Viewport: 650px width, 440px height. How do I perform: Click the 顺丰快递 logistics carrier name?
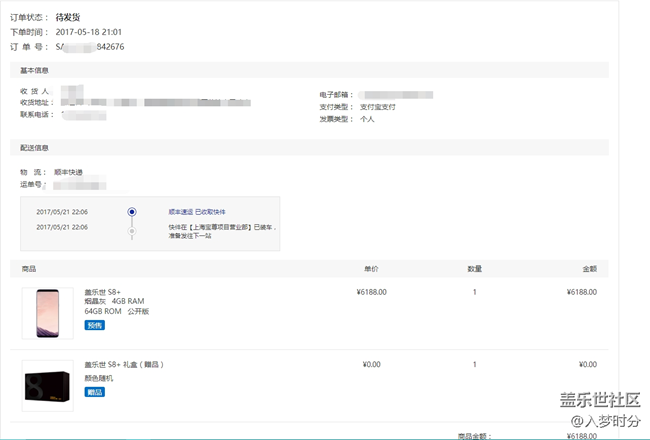click(71, 172)
